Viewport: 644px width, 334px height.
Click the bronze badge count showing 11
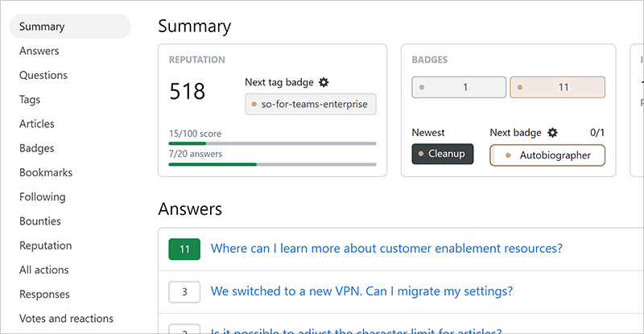click(x=557, y=87)
